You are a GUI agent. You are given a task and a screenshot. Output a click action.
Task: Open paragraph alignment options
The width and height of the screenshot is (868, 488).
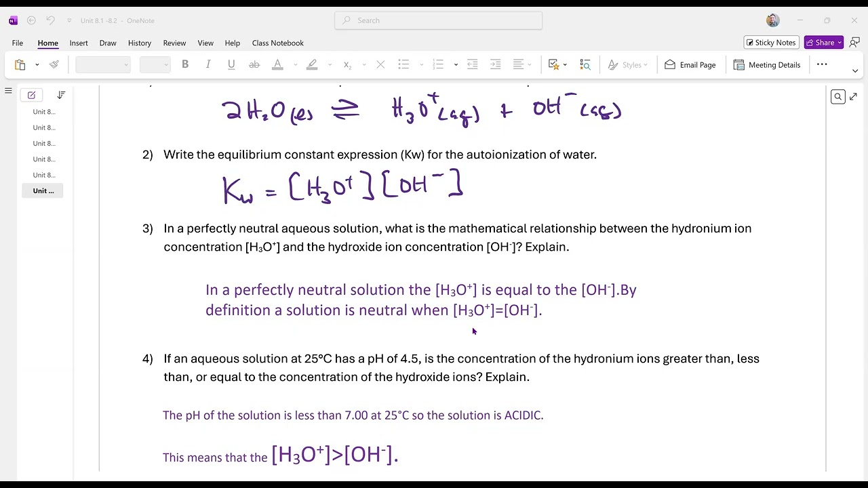click(521, 65)
